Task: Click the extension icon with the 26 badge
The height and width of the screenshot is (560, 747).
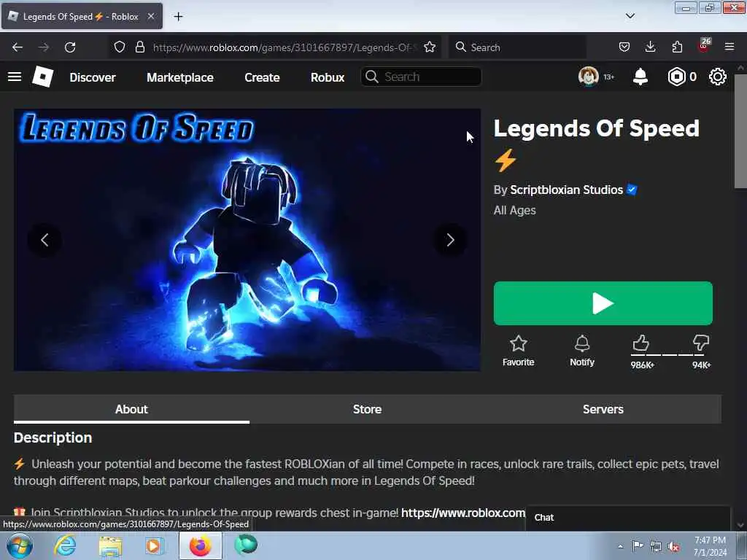Action: point(704,46)
